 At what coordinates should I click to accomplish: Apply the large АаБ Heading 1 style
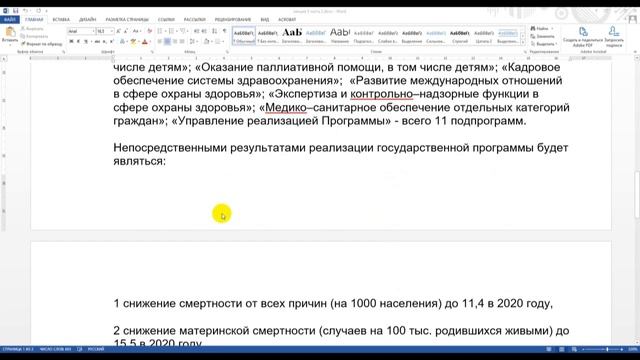[292, 36]
